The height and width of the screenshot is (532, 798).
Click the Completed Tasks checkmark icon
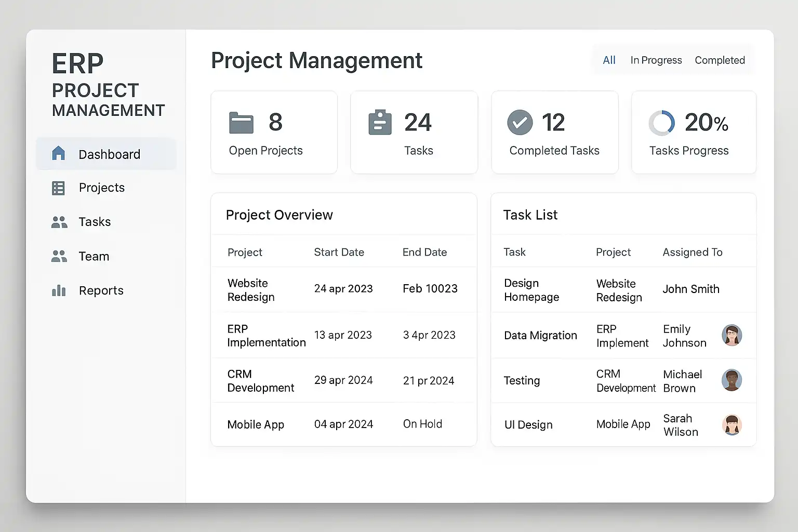click(520, 123)
